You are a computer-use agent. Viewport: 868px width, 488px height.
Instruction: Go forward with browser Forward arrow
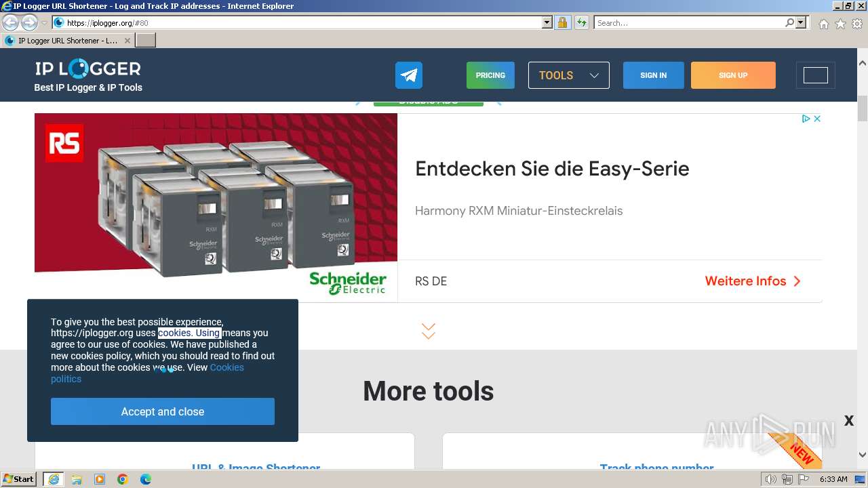29,23
